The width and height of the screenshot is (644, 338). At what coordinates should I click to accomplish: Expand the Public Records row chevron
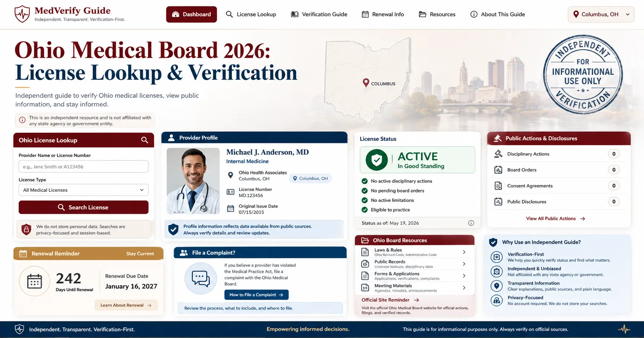click(x=464, y=264)
